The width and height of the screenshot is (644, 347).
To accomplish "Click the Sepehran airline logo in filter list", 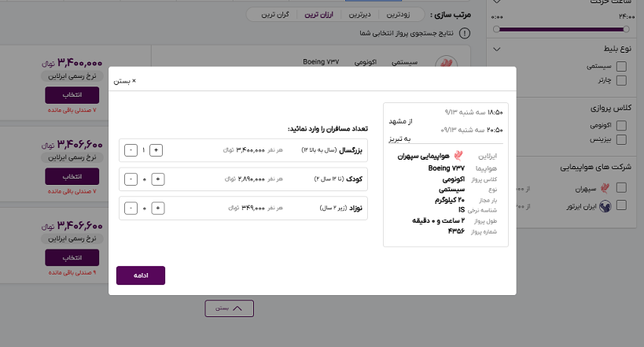I will click(x=605, y=188).
